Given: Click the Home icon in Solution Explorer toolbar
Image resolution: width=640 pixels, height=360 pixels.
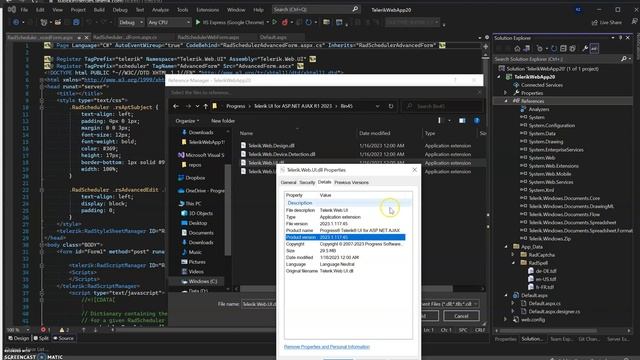Looking at the screenshot, I should pyautogui.click(x=517, y=49).
